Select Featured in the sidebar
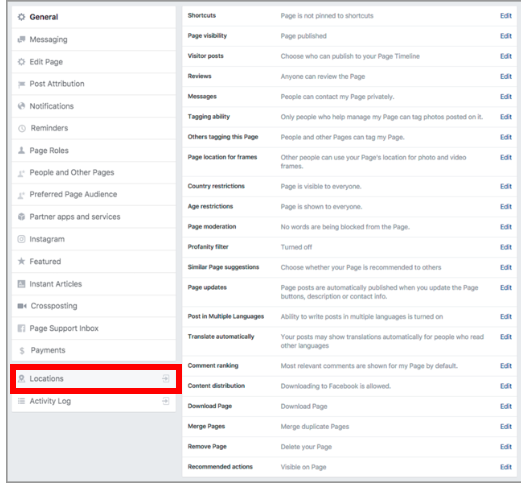Image resolution: width=521 pixels, height=483 pixels. pos(94,261)
